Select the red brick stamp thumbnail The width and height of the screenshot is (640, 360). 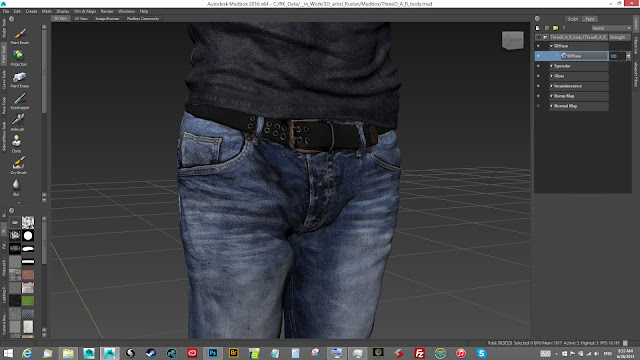click(x=28, y=275)
